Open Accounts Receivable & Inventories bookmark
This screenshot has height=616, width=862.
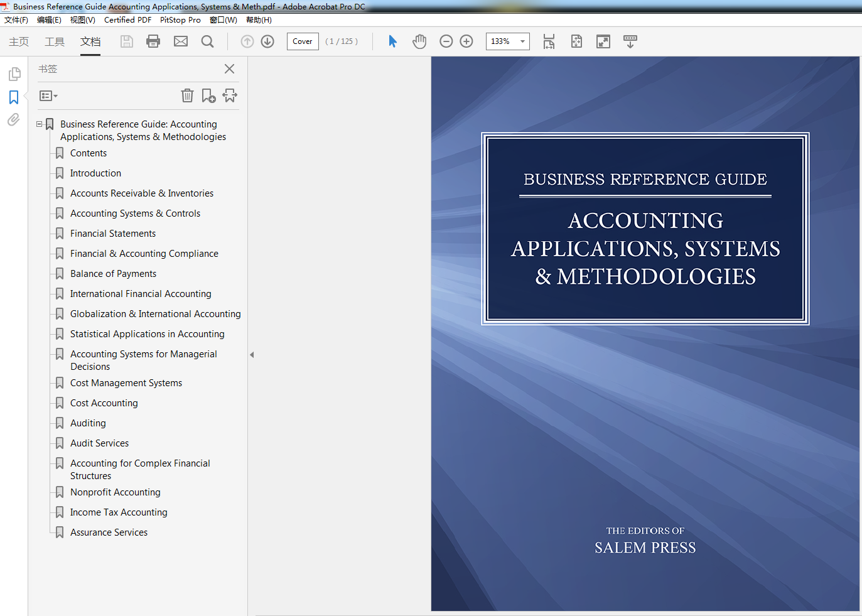click(x=142, y=193)
